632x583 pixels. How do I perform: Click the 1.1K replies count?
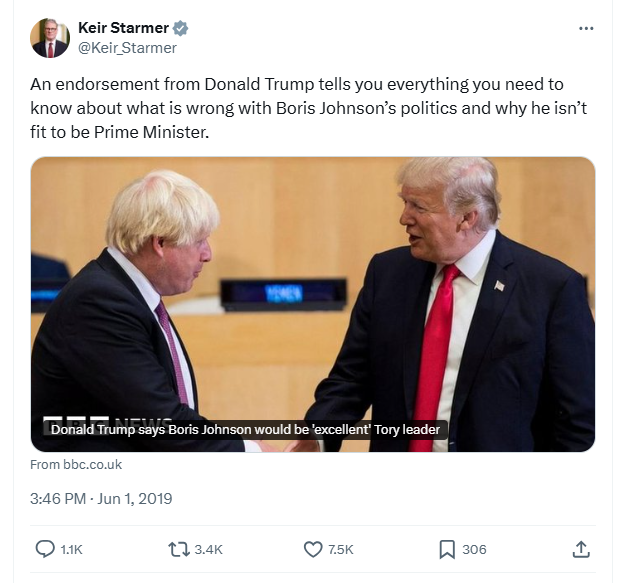pos(72,549)
